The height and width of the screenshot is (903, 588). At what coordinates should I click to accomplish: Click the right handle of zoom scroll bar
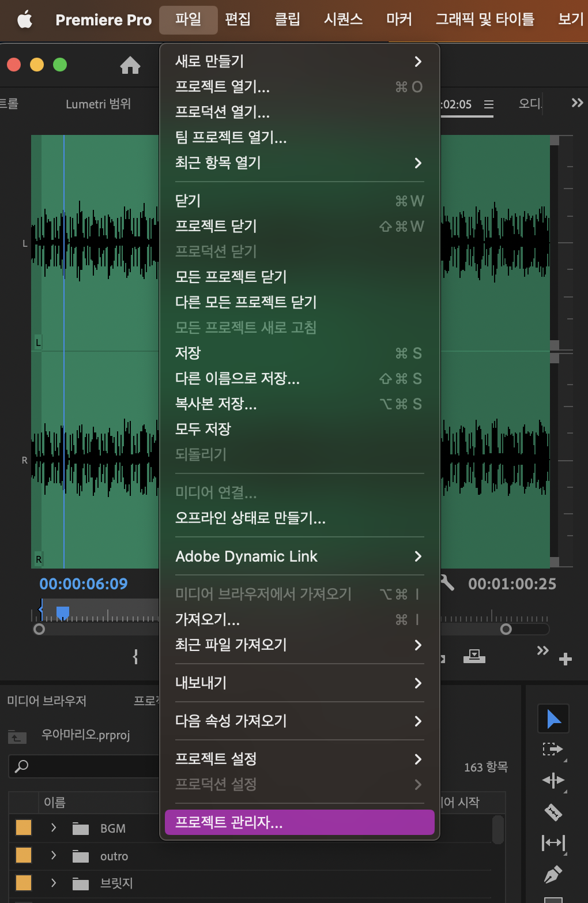[x=506, y=629]
